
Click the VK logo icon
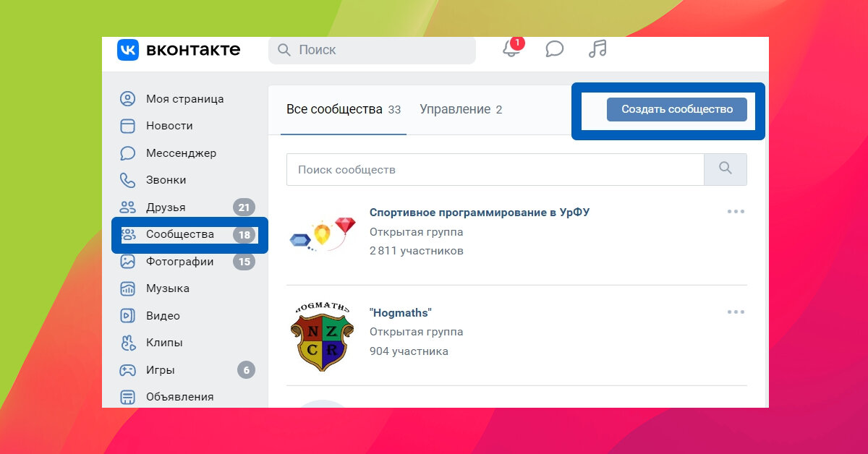click(127, 49)
